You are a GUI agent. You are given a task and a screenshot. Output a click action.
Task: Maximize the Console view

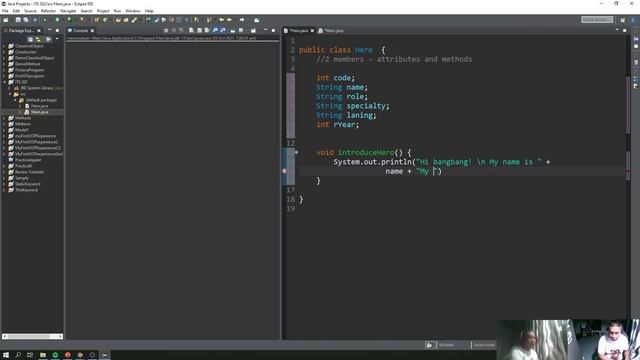coord(273,30)
